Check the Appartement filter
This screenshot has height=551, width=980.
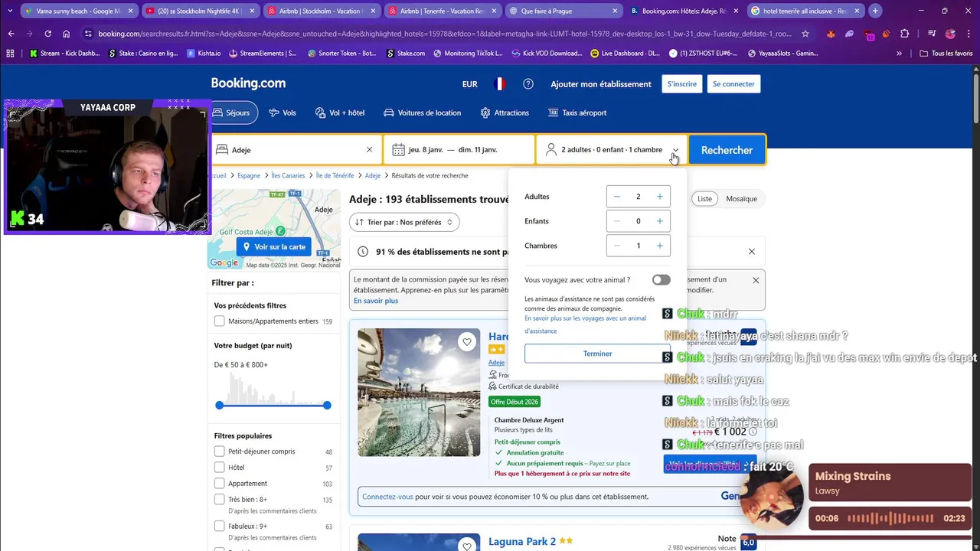(220, 484)
